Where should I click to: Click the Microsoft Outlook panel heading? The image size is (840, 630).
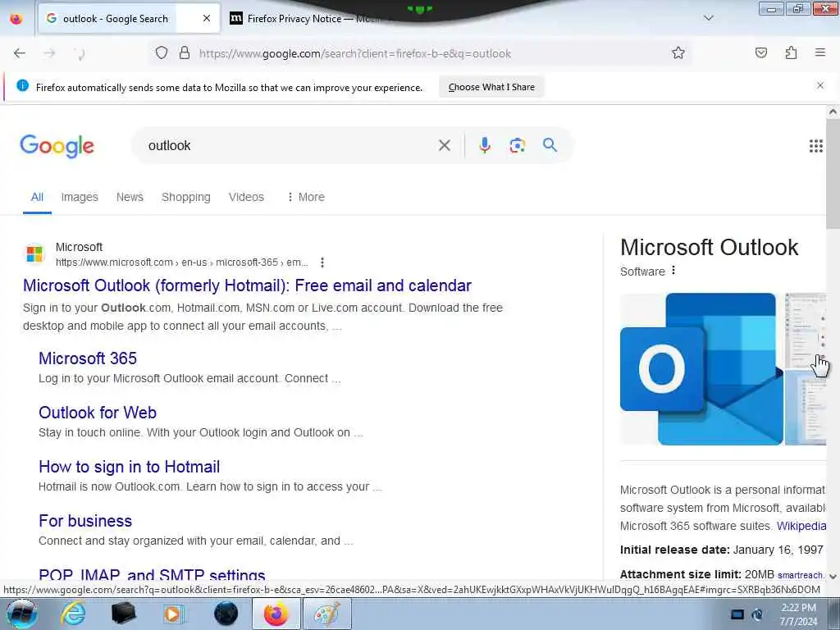coord(710,248)
